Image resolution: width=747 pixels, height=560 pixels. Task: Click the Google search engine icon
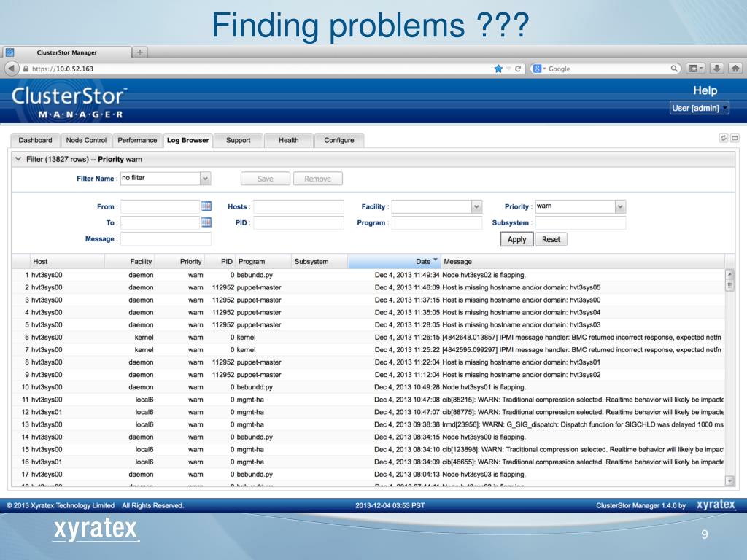pyautogui.click(x=537, y=69)
